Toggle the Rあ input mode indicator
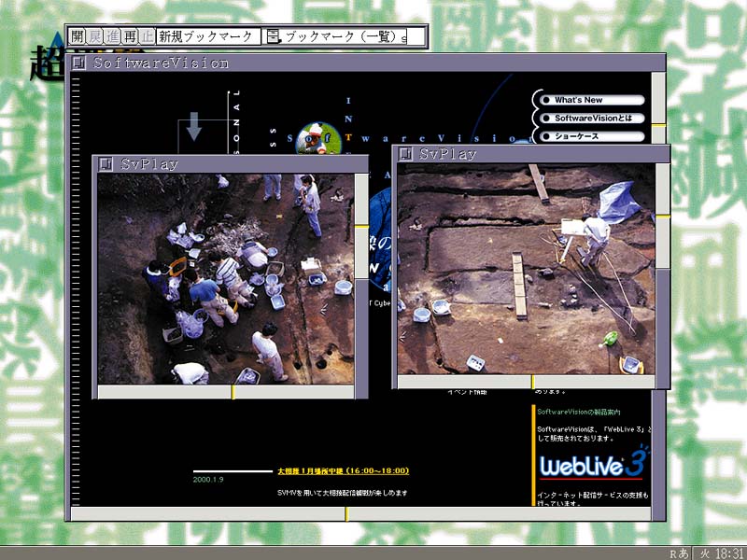Viewport: 747px width, 560px height. 679,553
